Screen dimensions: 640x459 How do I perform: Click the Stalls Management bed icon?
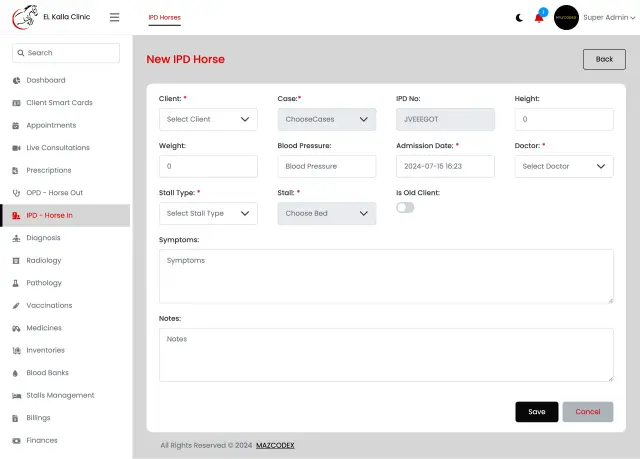(x=16, y=396)
